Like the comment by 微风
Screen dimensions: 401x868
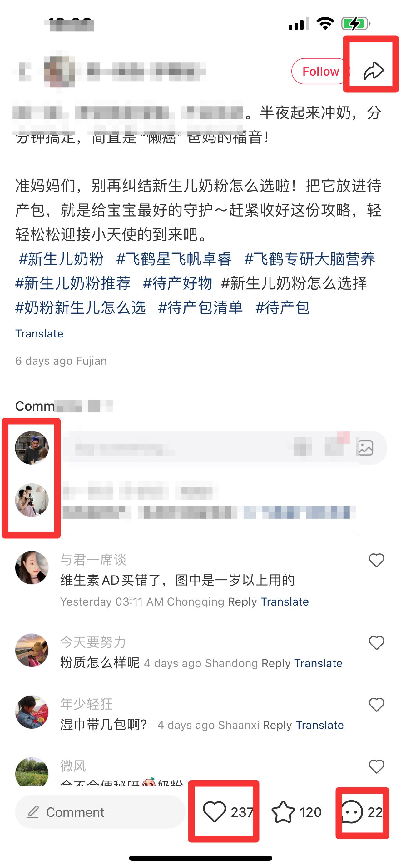coord(376,766)
